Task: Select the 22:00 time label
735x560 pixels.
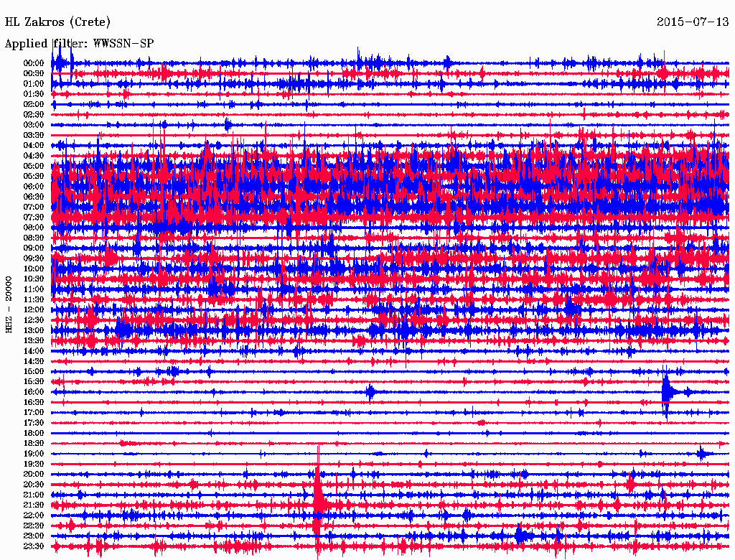Action: coord(34,515)
